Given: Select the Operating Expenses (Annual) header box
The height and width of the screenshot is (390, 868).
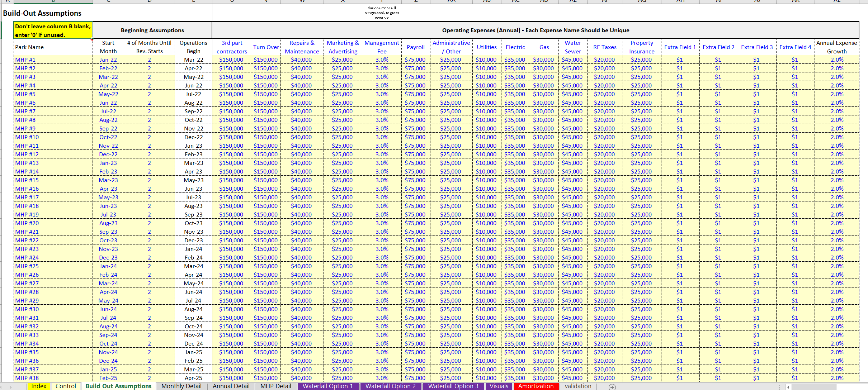Looking at the screenshot, I should point(536,30).
